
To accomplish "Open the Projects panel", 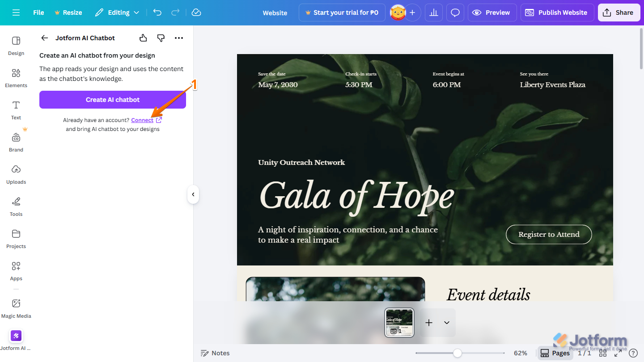I will [16, 238].
